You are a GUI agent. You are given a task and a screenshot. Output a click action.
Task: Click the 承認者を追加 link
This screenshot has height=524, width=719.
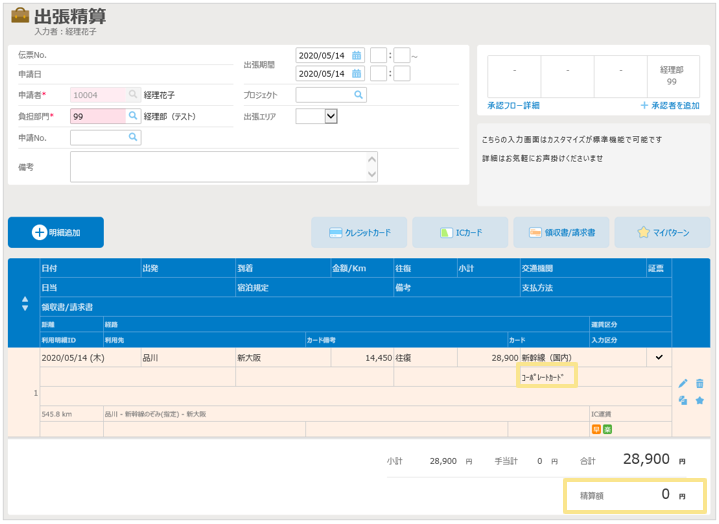669,105
